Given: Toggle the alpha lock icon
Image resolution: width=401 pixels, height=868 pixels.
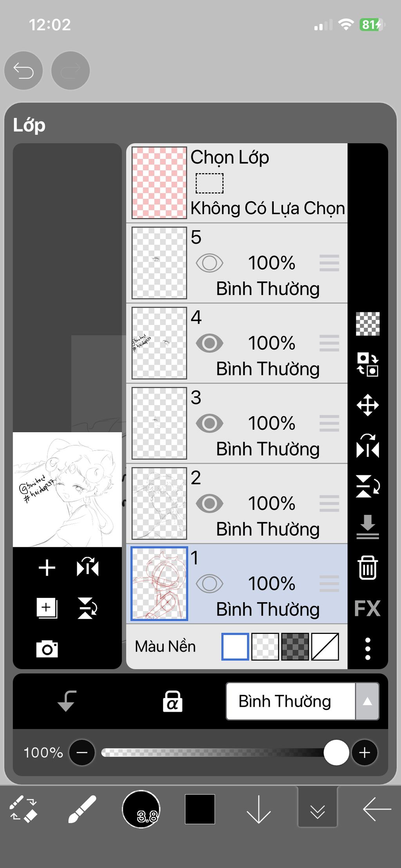Looking at the screenshot, I should 172,701.
